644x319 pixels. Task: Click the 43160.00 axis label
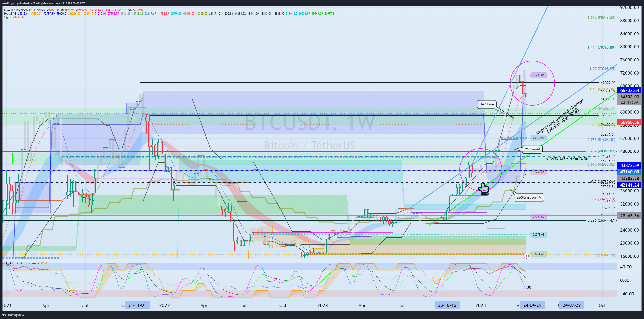pyautogui.click(x=629, y=172)
